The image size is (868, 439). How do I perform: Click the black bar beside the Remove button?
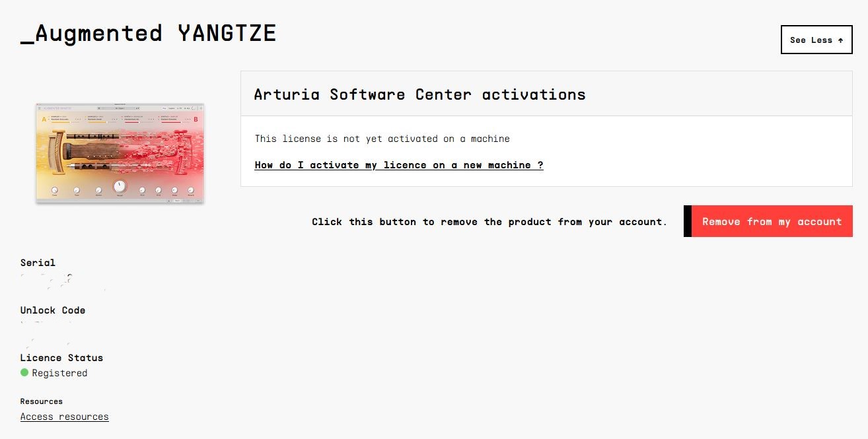(x=688, y=221)
